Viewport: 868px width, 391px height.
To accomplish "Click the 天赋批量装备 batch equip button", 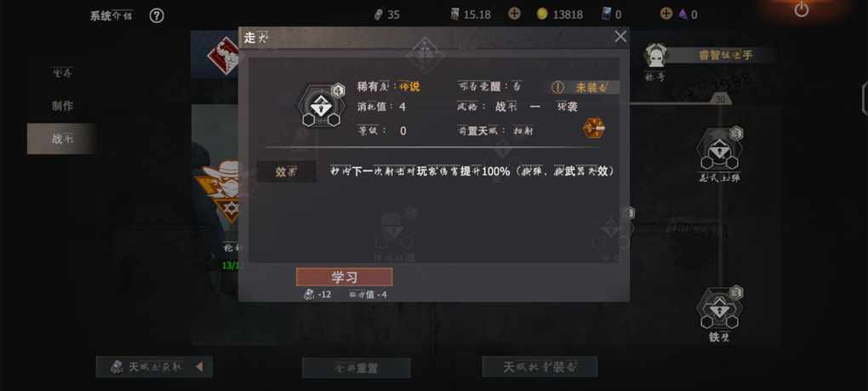I will [540, 366].
